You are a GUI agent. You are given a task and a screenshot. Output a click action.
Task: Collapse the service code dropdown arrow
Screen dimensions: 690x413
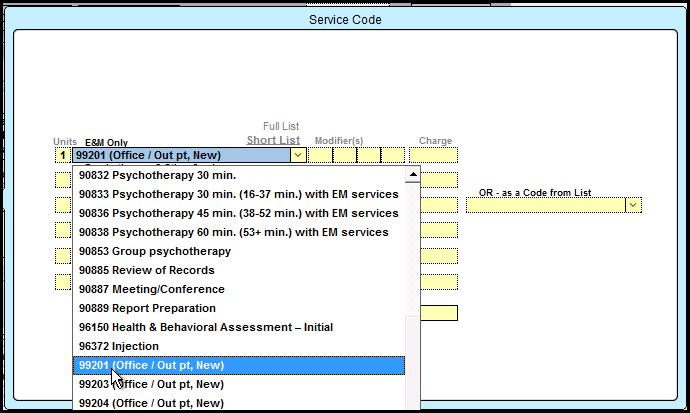click(297, 155)
